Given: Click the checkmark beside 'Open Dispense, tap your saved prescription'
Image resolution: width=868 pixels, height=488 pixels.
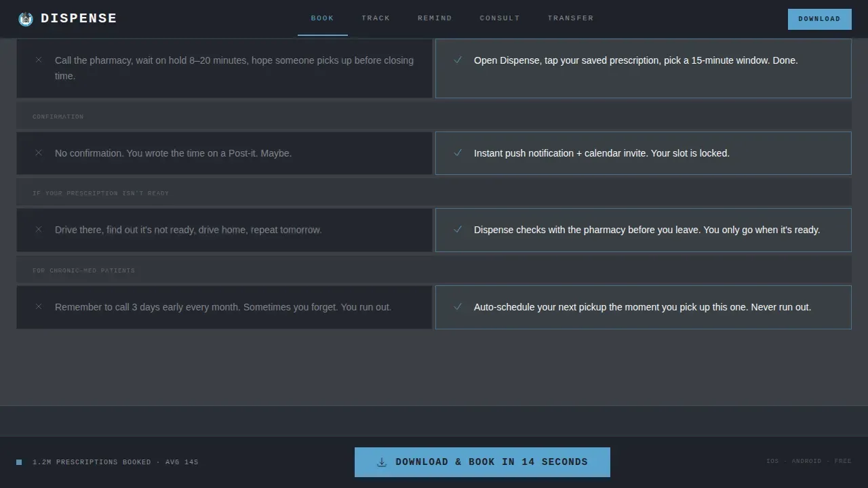Looking at the screenshot, I should click(458, 60).
